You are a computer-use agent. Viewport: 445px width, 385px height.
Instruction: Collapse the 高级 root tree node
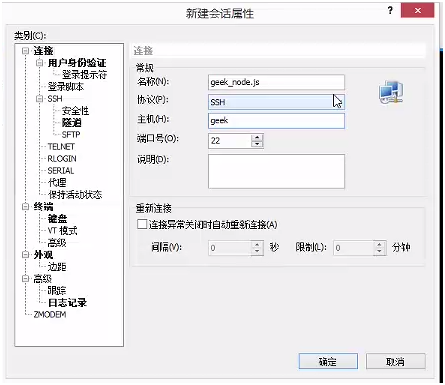click(25, 279)
